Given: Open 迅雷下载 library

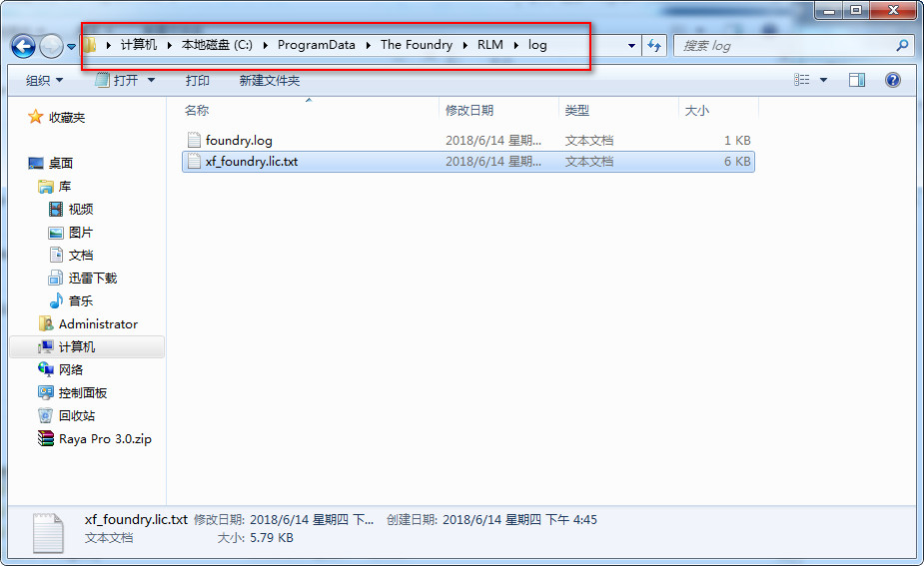Looking at the screenshot, I should [x=93, y=278].
